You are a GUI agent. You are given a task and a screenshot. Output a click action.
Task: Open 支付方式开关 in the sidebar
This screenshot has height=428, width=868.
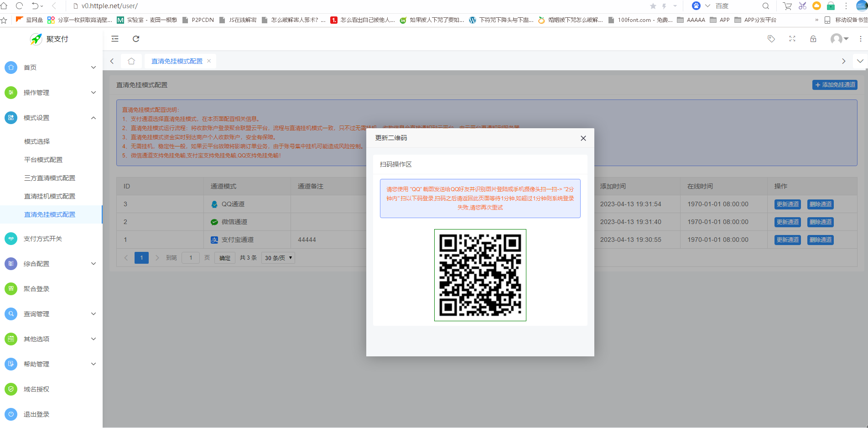coord(51,239)
